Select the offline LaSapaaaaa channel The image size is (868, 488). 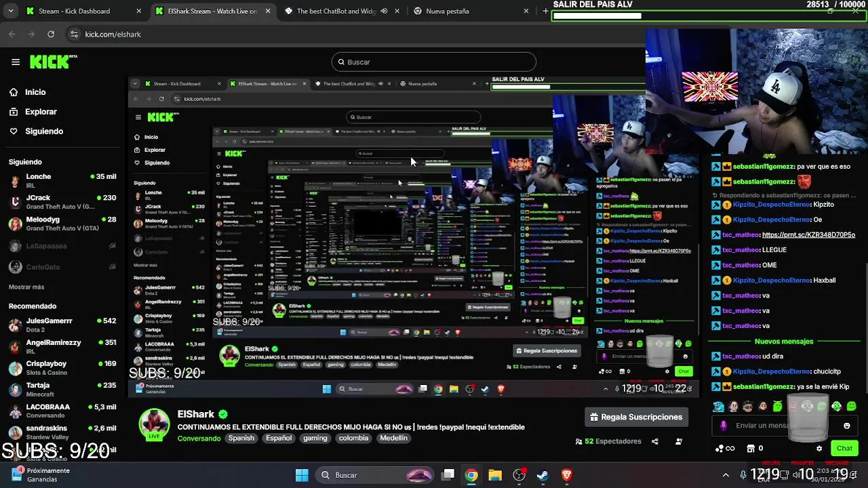[62, 246]
